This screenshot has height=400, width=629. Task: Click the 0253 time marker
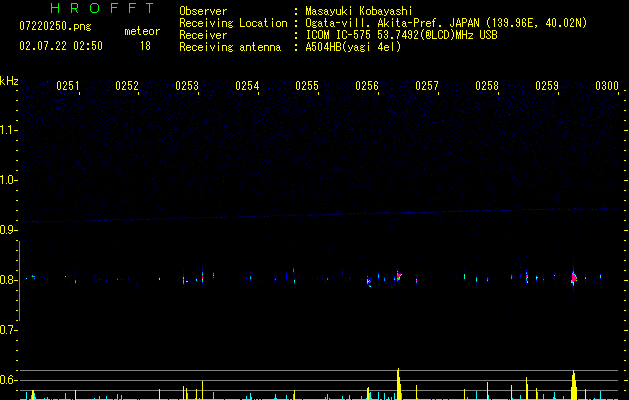pos(187,86)
